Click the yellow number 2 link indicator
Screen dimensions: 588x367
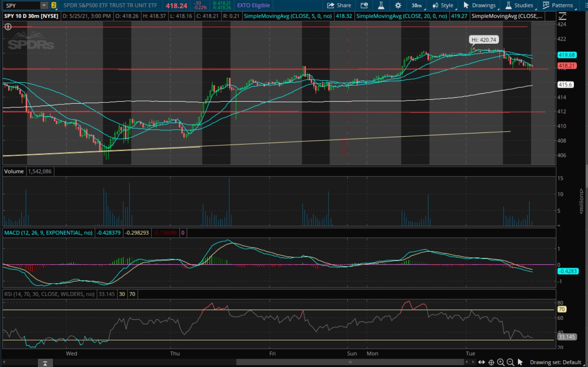point(54,5)
